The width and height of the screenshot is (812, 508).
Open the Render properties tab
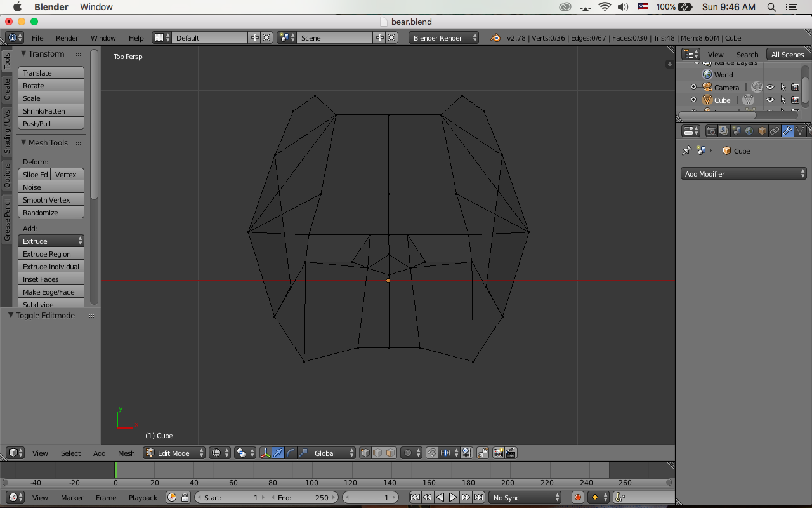(x=712, y=131)
